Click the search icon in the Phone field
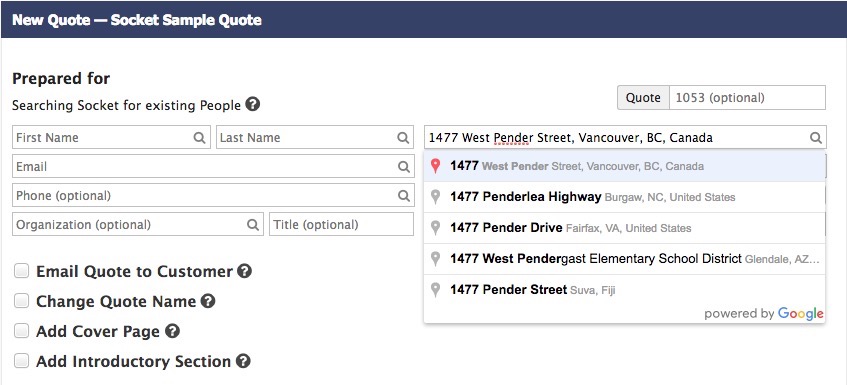847x385 pixels. click(x=404, y=195)
